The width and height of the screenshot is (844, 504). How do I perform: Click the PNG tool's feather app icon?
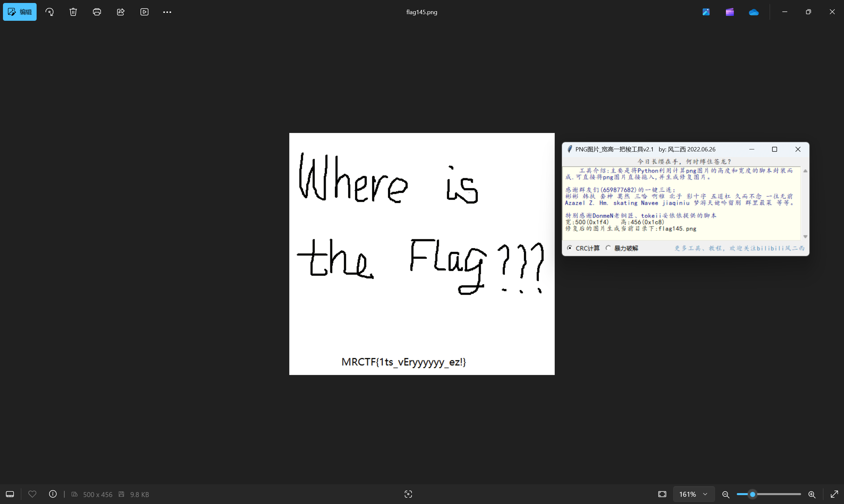[570, 149]
